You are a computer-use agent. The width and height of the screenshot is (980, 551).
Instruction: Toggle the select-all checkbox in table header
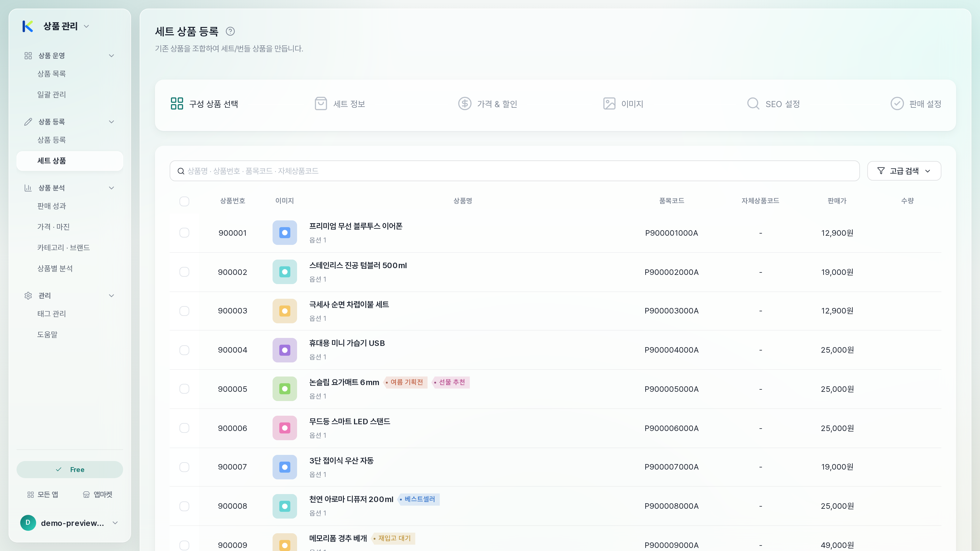point(184,201)
